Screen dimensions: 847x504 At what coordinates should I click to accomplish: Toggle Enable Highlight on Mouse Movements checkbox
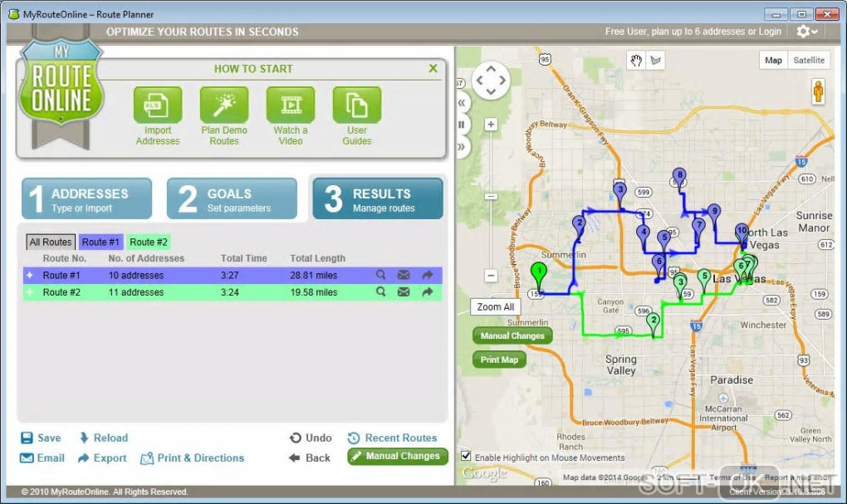pyautogui.click(x=466, y=456)
